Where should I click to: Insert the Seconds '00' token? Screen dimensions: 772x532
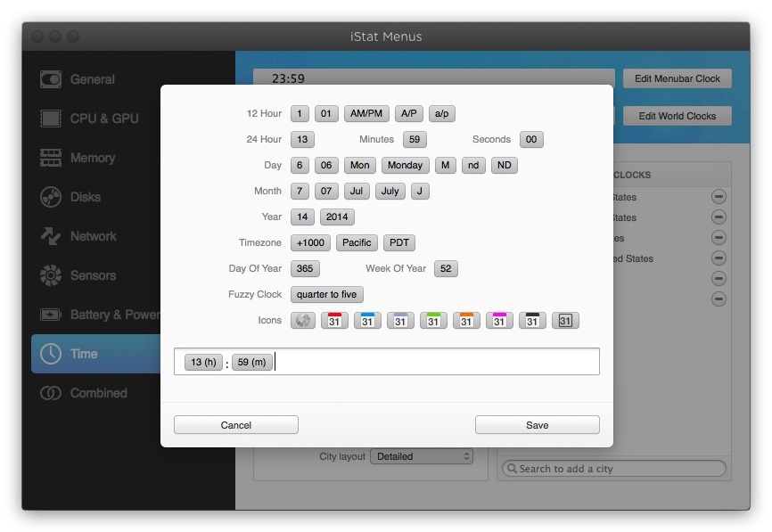tap(531, 139)
